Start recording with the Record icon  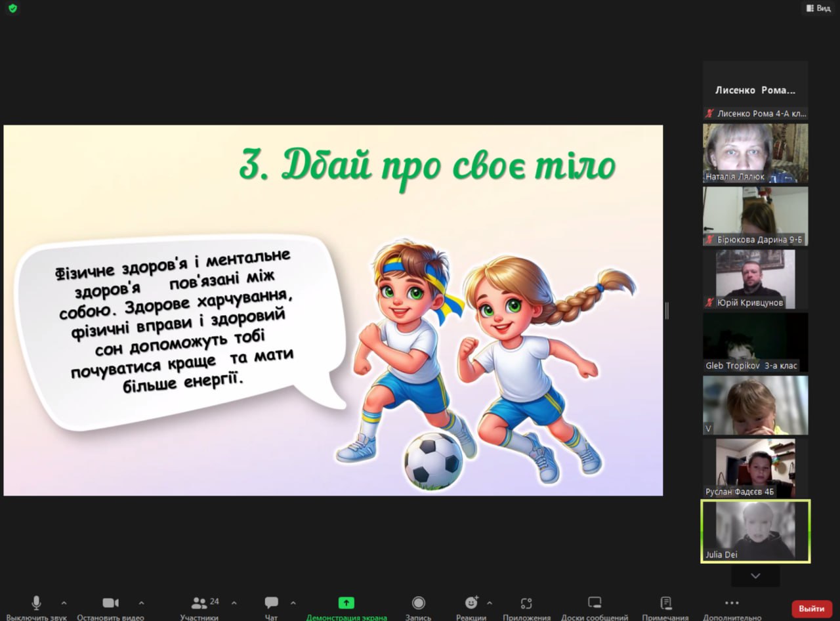tap(418, 603)
